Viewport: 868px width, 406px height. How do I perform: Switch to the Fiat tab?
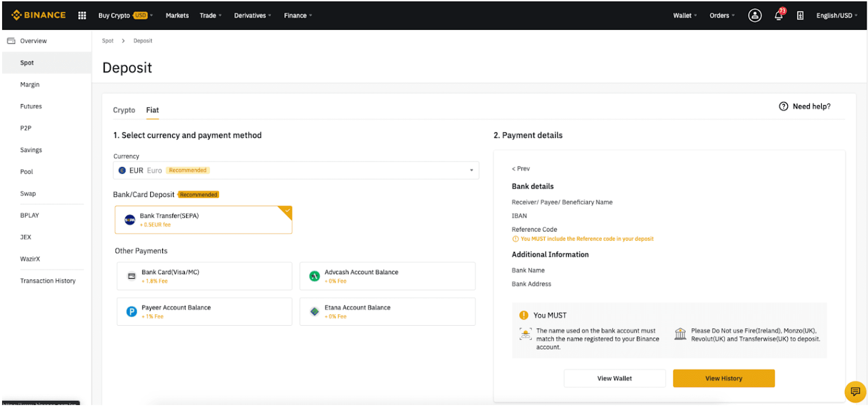tap(152, 110)
